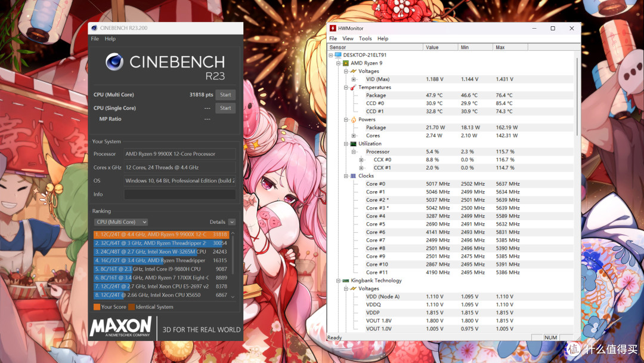The height and width of the screenshot is (363, 644).
Task: Click the voltage icon under Kingbank Technology
Action: pos(353,288)
